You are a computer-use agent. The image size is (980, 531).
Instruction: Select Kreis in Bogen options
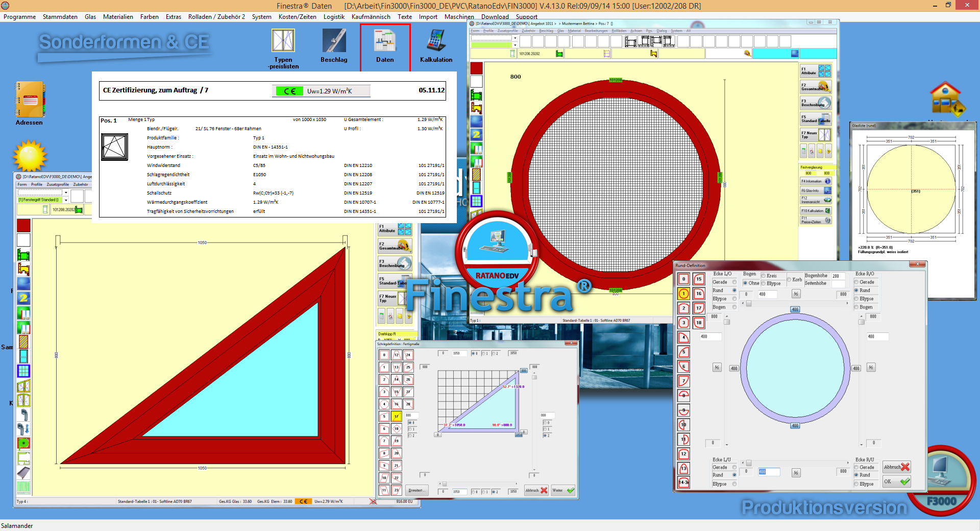764,276
